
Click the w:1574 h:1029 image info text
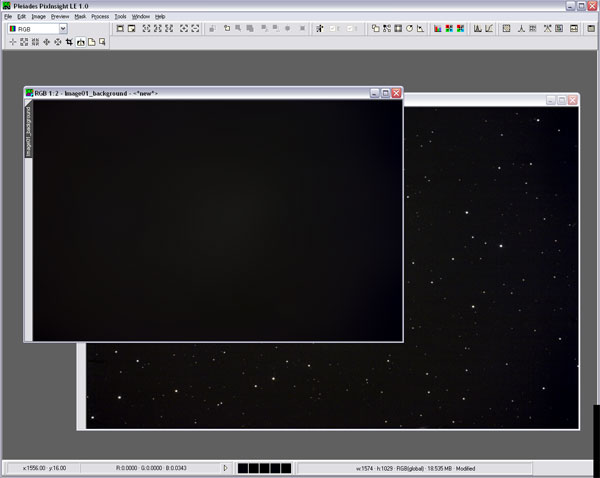416,468
